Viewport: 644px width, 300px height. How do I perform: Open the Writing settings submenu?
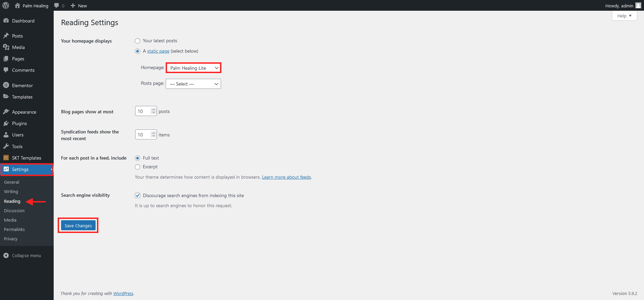pyautogui.click(x=11, y=191)
